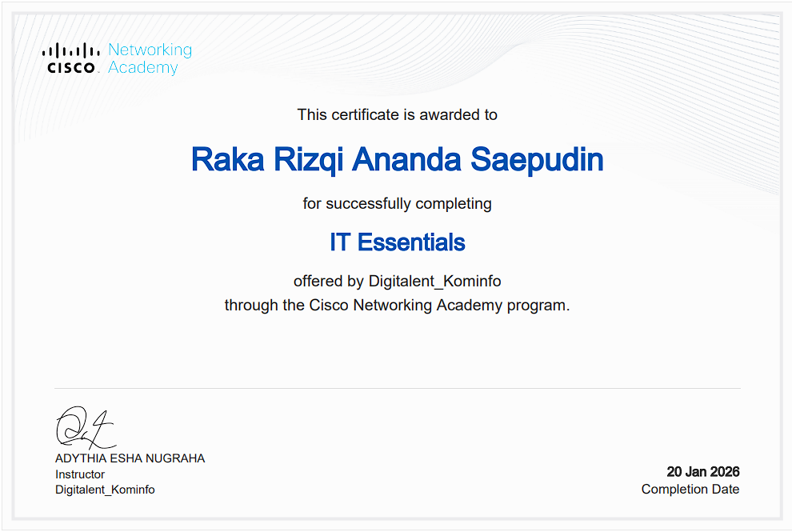Click the instructor's handwritten signature

[86, 428]
